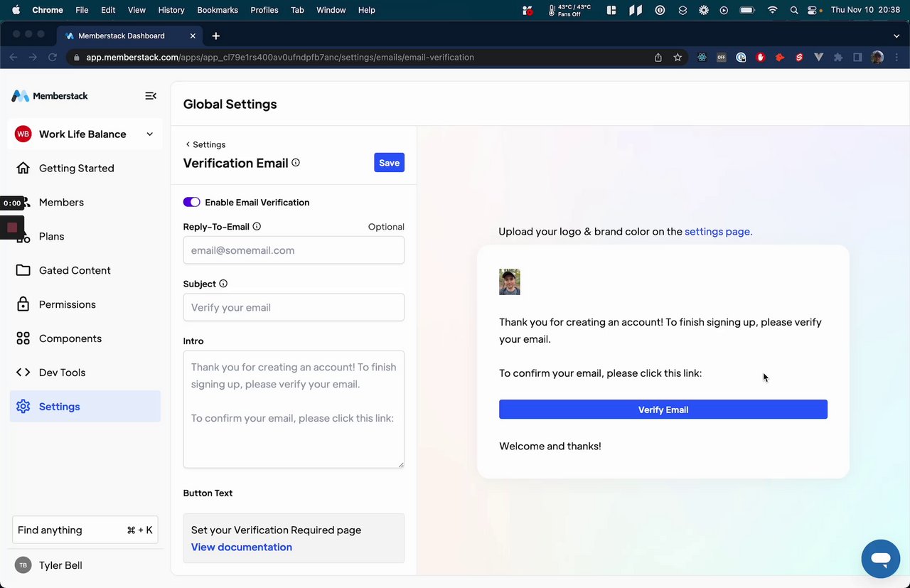Viewport: 910px width, 588px height.
Task: Click the browser address bar URL
Action: coord(280,58)
